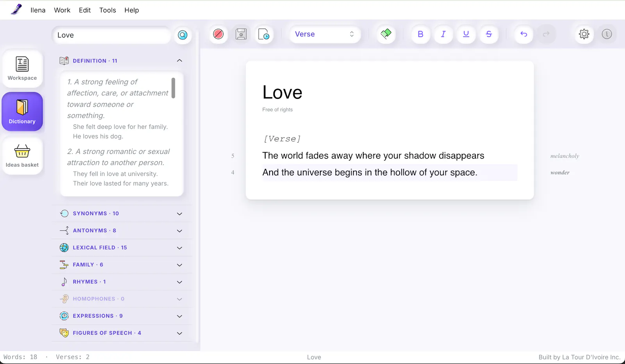Expand the Figures of Speech chevron
This screenshot has height=364, width=625.
180,333
